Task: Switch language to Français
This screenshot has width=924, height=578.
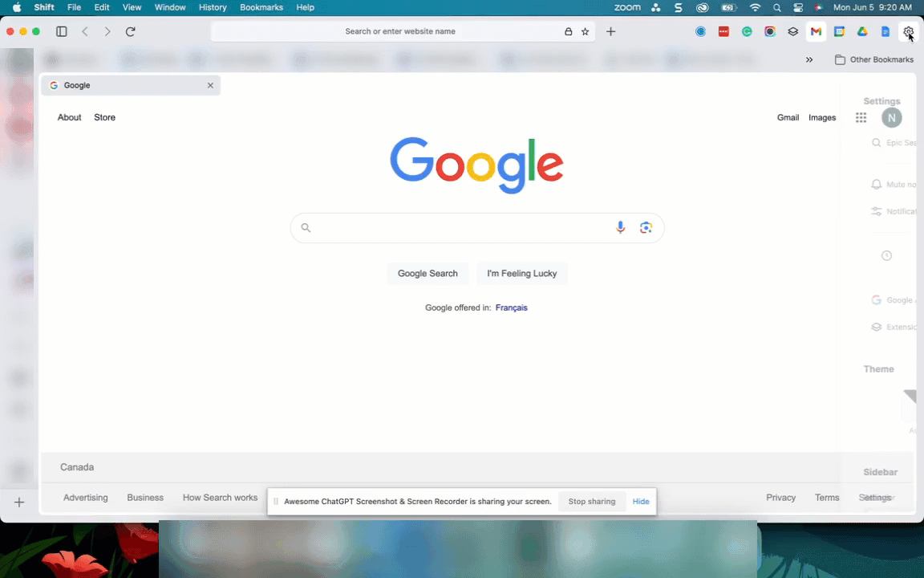Action: click(511, 308)
